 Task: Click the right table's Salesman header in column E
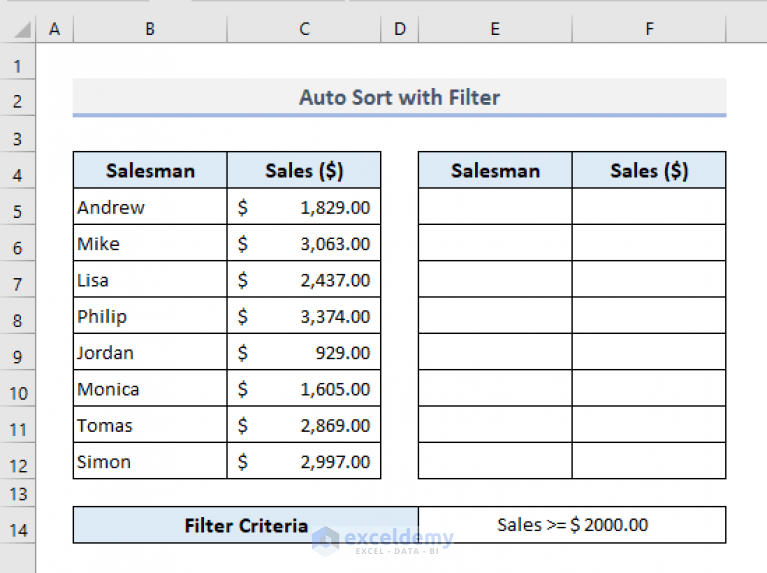[495, 170]
